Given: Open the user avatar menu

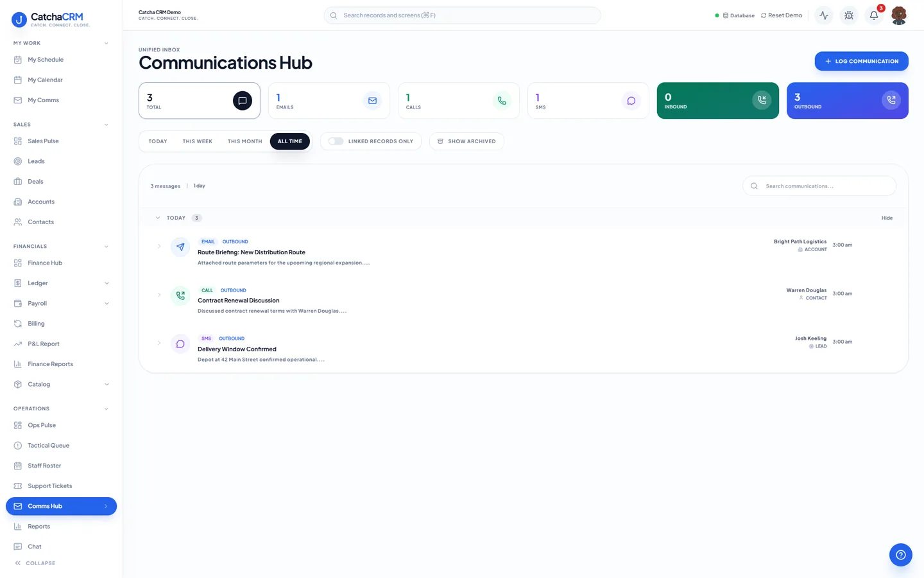Looking at the screenshot, I should point(899,15).
